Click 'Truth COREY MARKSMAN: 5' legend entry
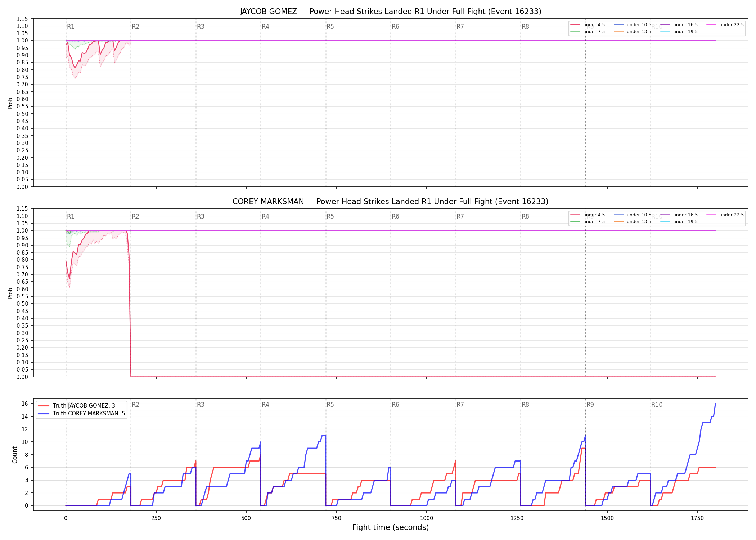This screenshot has width=756, height=540. [82, 414]
